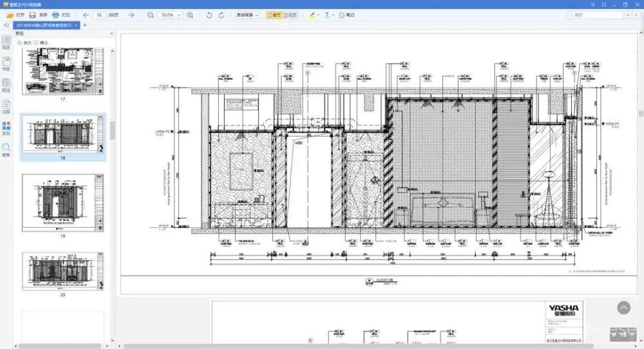The width and height of the screenshot is (644, 349).
Task: Click the 打开 (Open) file icon
Action: [x=10, y=15]
